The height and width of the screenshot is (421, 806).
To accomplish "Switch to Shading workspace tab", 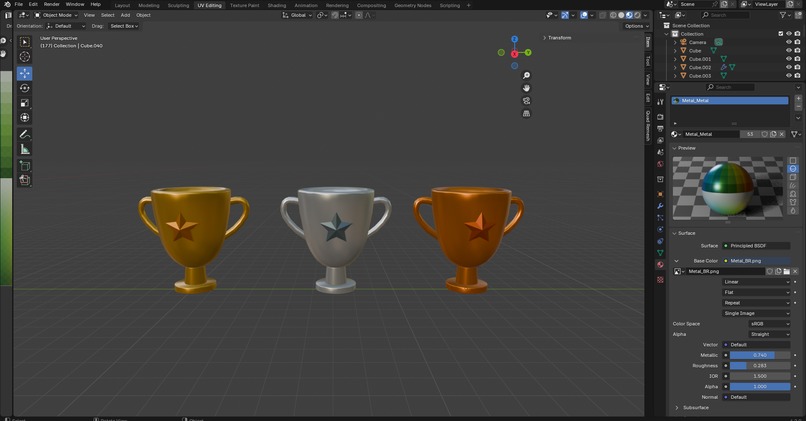I will pyautogui.click(x=277, y=5).
